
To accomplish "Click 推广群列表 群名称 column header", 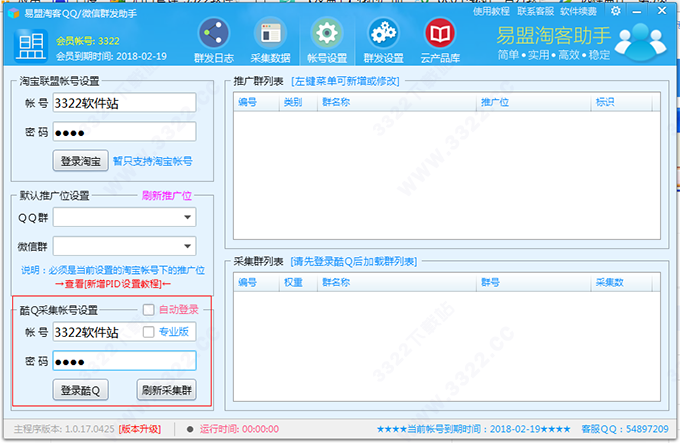I will tap(397, 102).
